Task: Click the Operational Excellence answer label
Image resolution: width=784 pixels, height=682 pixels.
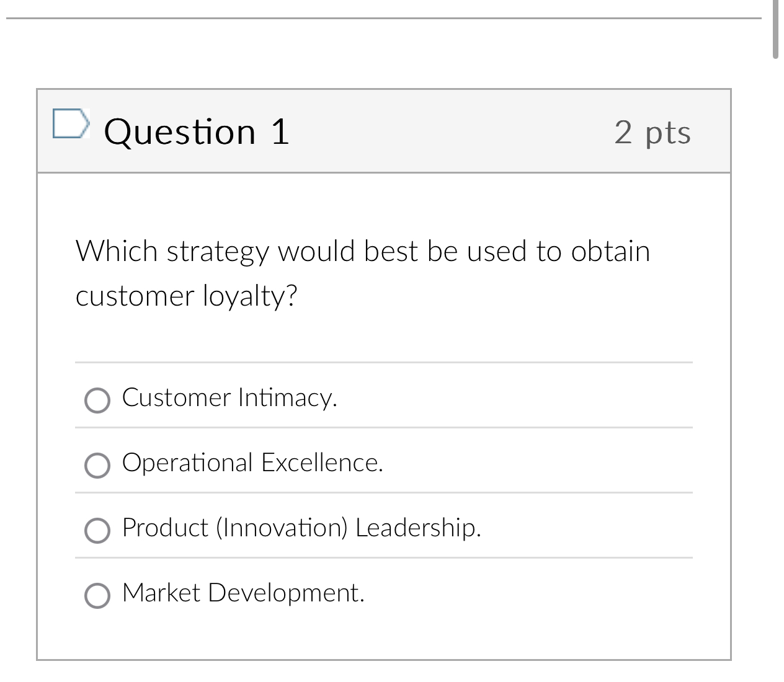Action: [252, 463]
